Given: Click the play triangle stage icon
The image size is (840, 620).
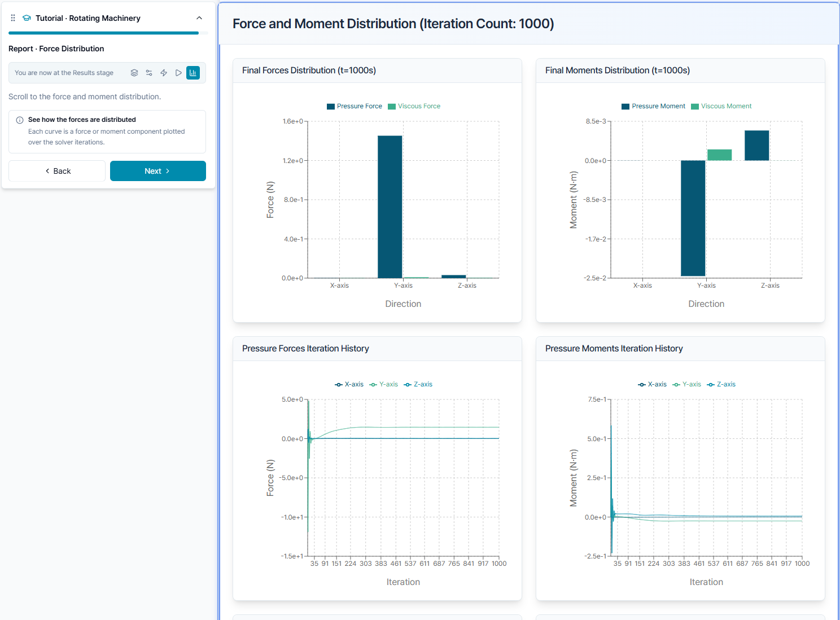Looking at the screenshot, I should click(178, 73).
